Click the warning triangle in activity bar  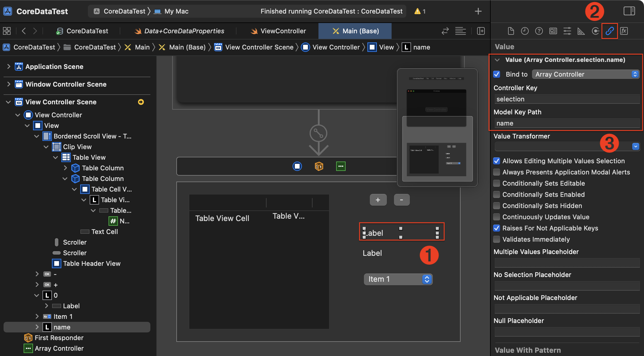pos(417,11)
